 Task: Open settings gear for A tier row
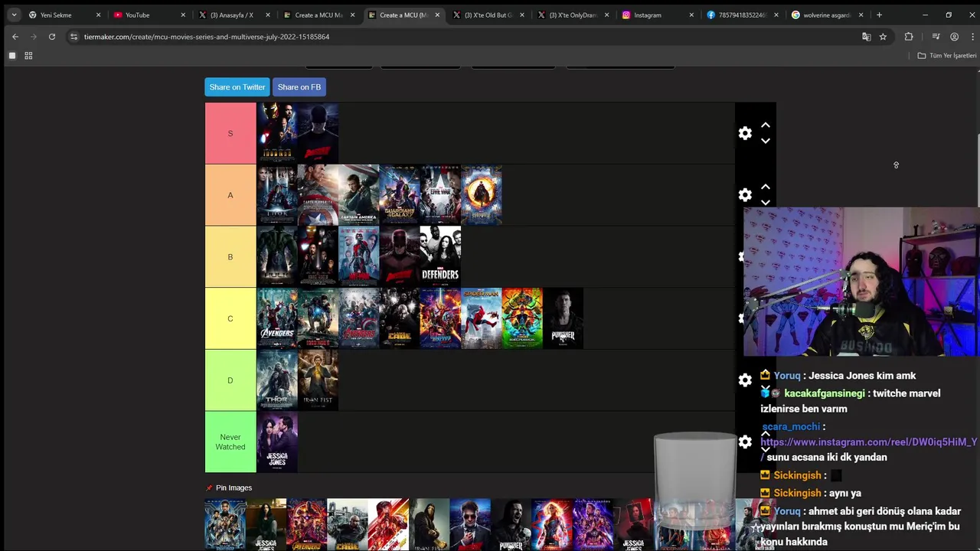click(745, 195)
